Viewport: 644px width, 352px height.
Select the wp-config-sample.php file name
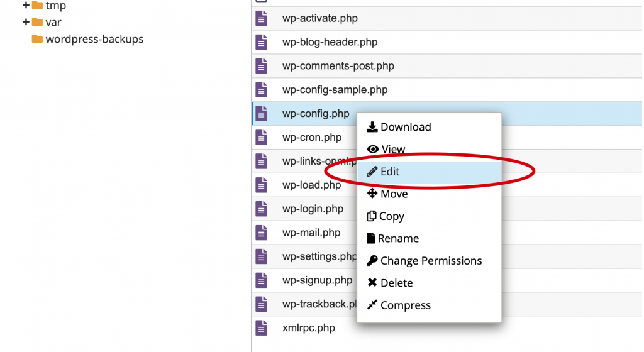[x=335, y=89]
